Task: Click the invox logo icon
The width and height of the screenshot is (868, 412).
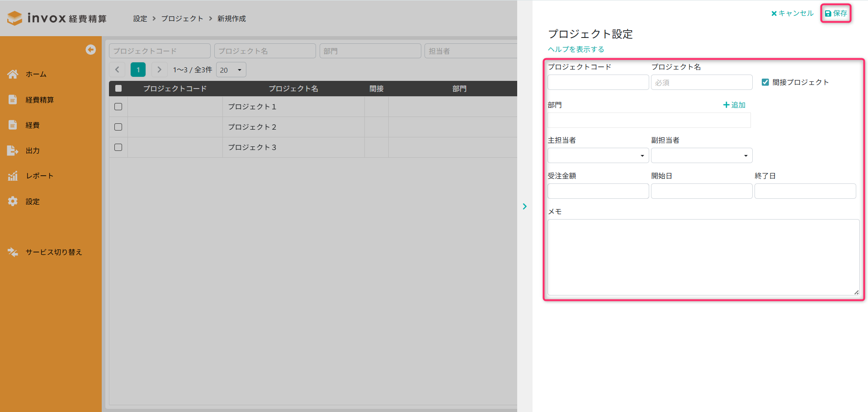Action: [15, 18]
